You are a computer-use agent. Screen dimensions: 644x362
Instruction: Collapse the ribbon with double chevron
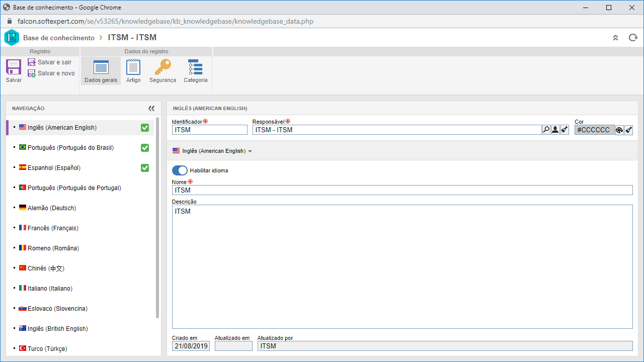point(615,38)
